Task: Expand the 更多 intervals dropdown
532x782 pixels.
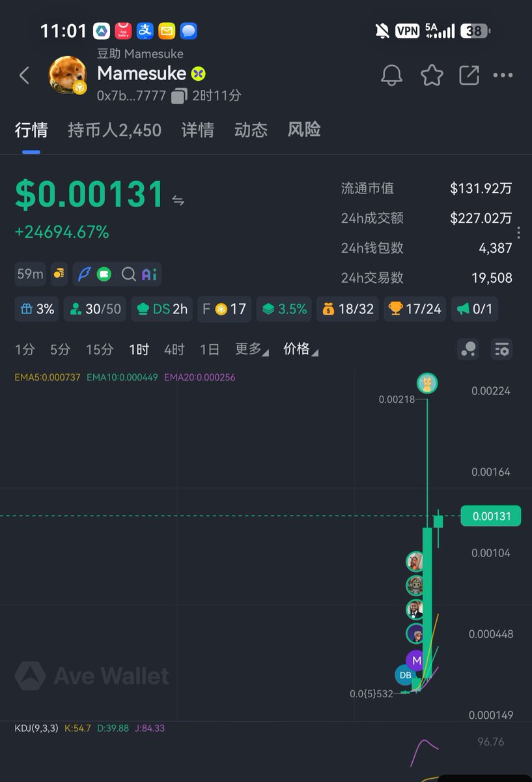Action: [252, 349]
